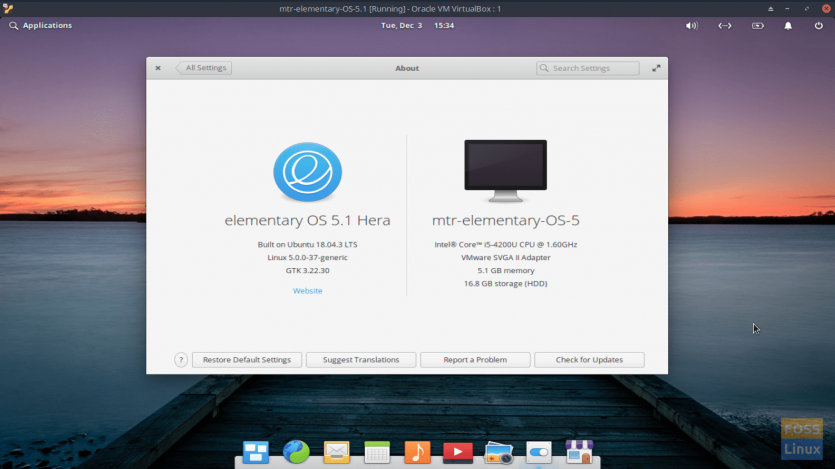Open the power session menu

pos(818,26)
